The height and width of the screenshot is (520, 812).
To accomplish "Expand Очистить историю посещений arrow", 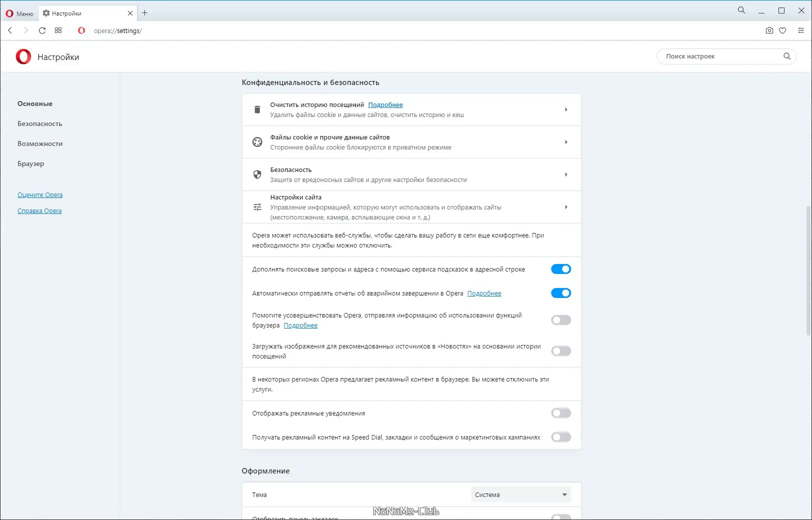I will (566, 109).
